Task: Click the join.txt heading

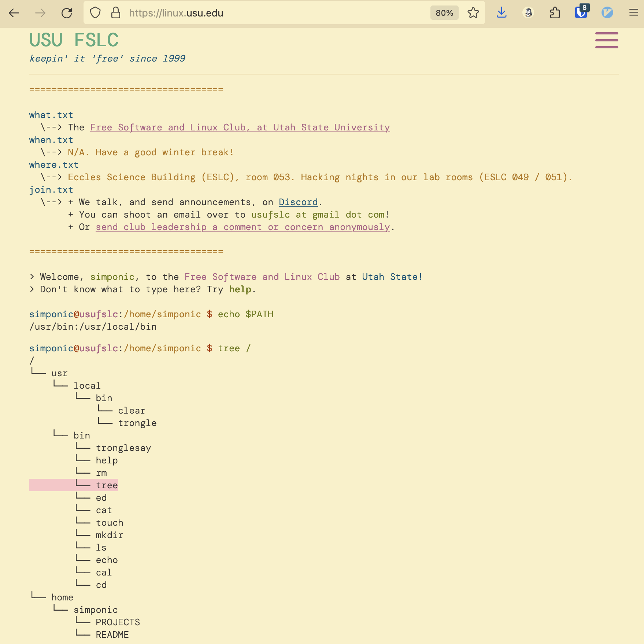Action: tap(51, 190)
